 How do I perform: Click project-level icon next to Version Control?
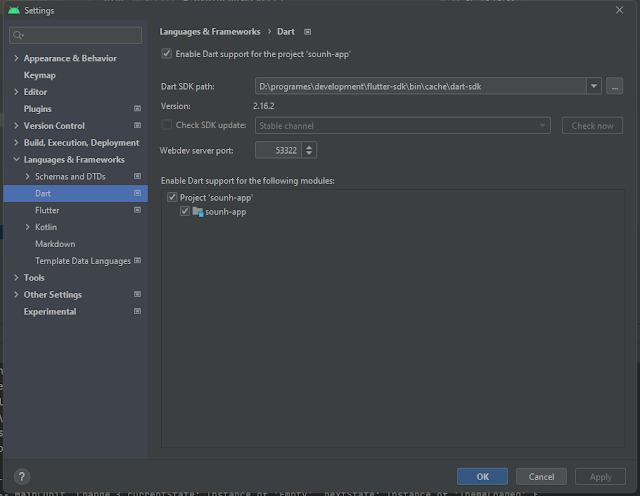point(137,126)
